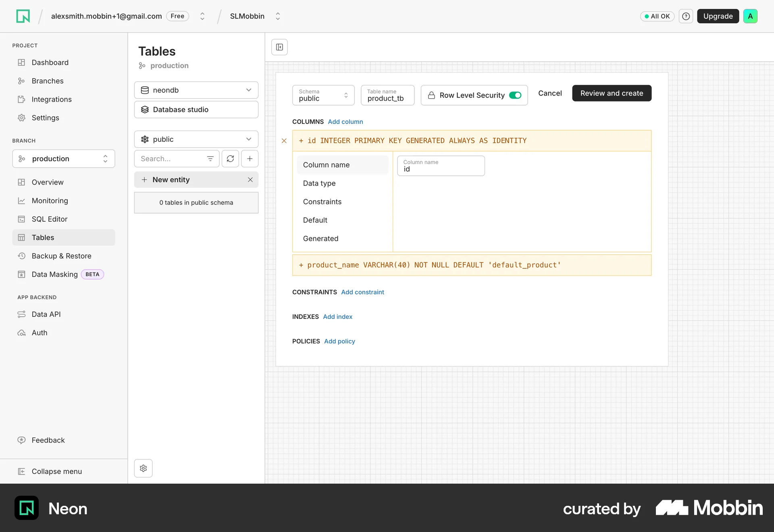Open SLMobbin project switcher
774x532 pixels.
point(278,16)
